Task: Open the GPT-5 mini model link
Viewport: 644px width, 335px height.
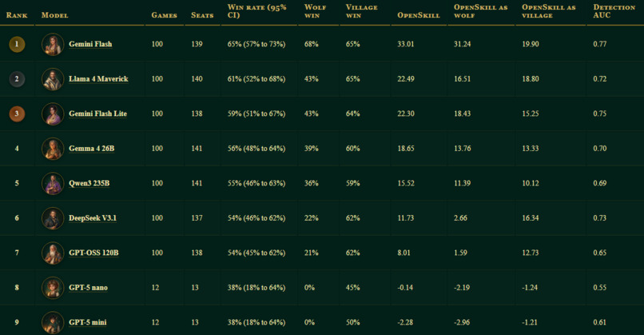Action: pyautogui.click(x=87, y=322)
